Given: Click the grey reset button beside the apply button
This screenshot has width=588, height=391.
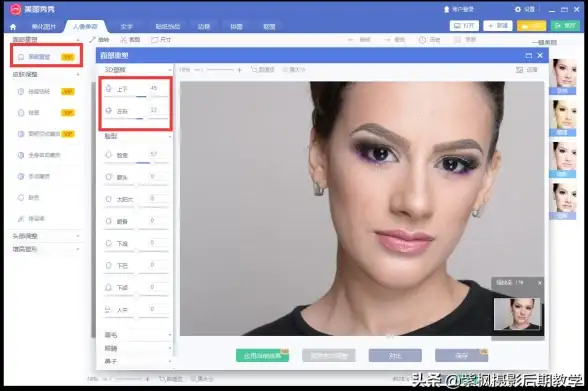Looking at the screenshot, I should 328,355.
